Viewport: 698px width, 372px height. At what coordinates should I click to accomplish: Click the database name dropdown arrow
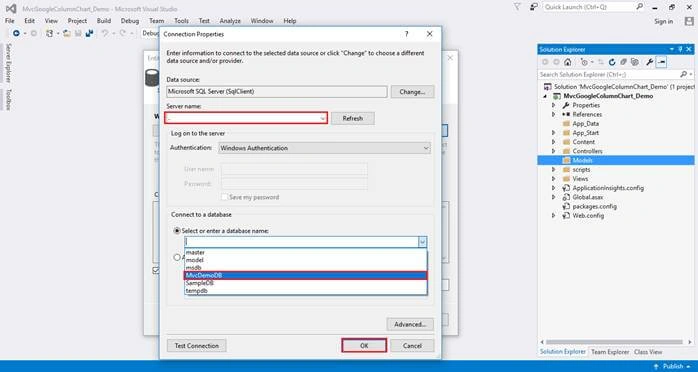[422, 242]
